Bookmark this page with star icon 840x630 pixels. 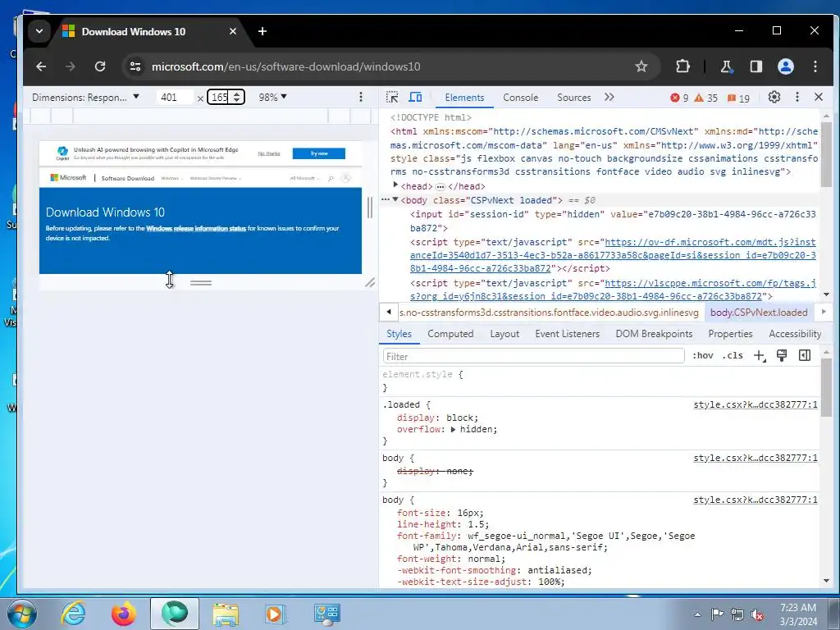[641, 66]
